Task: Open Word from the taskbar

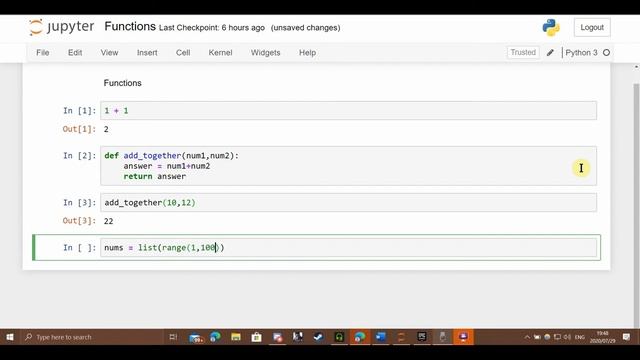Action: 380,337
